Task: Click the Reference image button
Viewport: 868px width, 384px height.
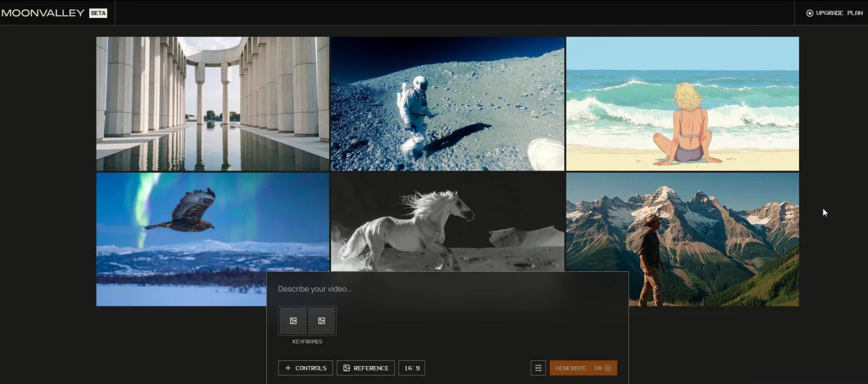Action: (366, 368)
